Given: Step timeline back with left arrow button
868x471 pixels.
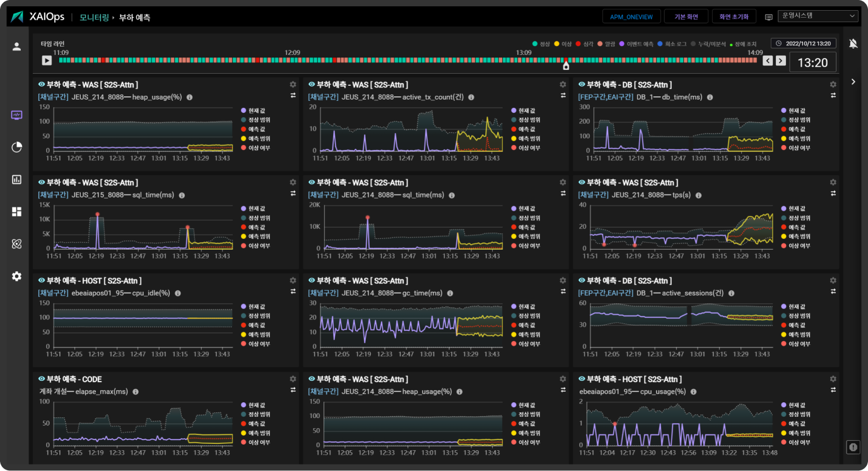Looking at the screenshot, I should coord(768,61).
